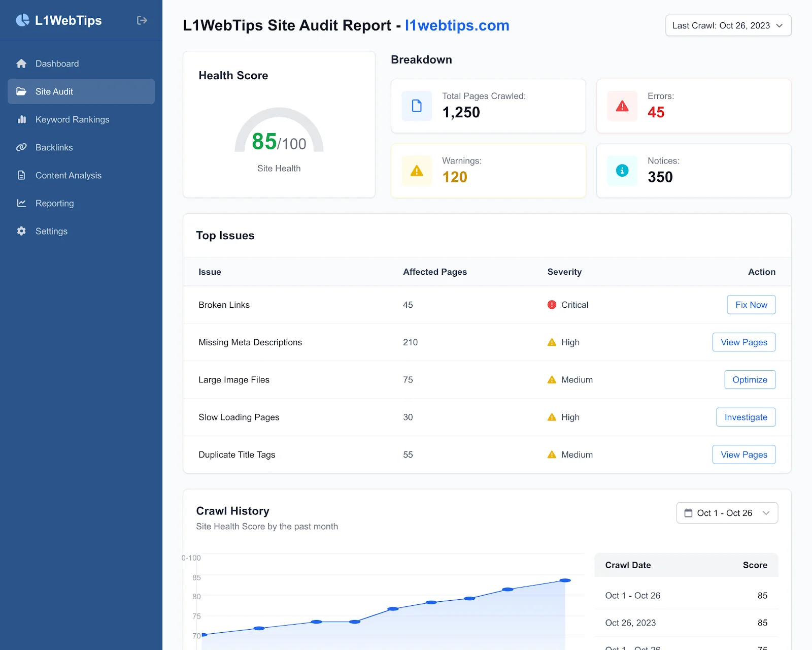Click the Total Pages Crawled document icon
This screenshot has height=650, width=812.
(x=417, y=106)
